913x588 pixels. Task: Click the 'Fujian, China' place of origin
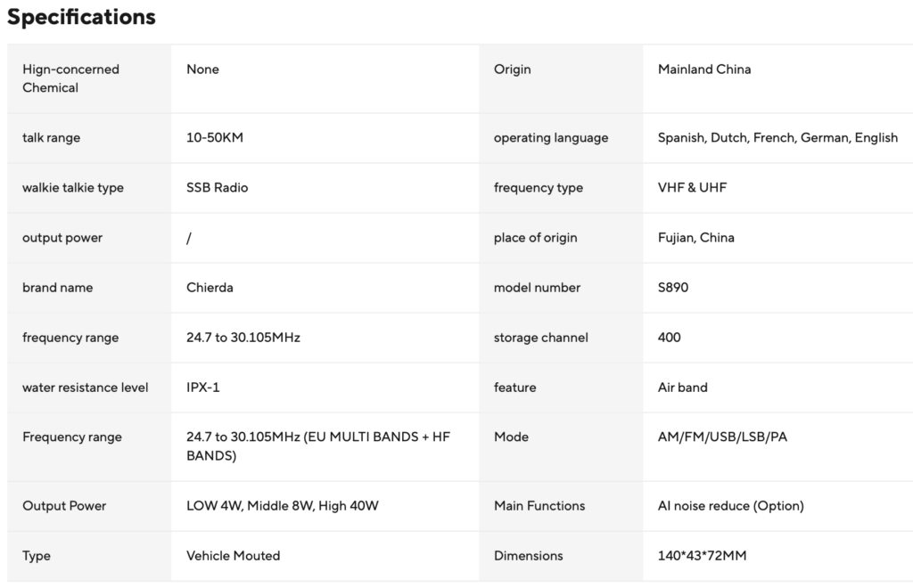[x=695, y=238]
